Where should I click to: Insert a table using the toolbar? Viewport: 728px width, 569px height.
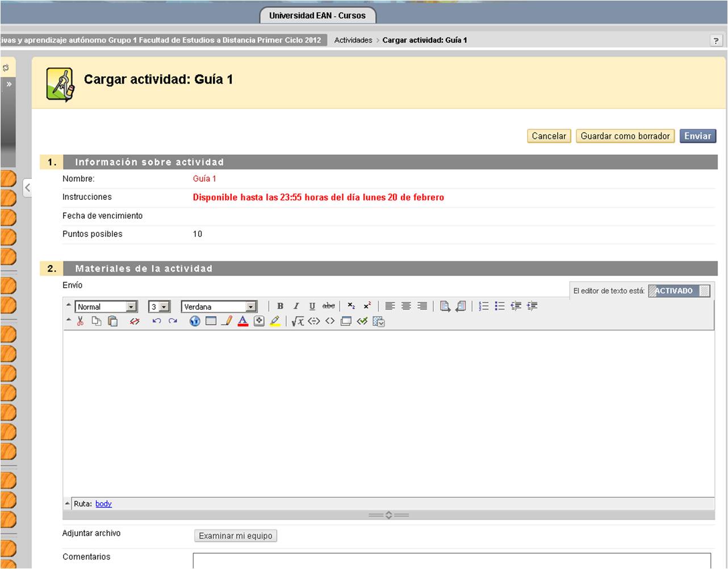click(x=211, y=321)
